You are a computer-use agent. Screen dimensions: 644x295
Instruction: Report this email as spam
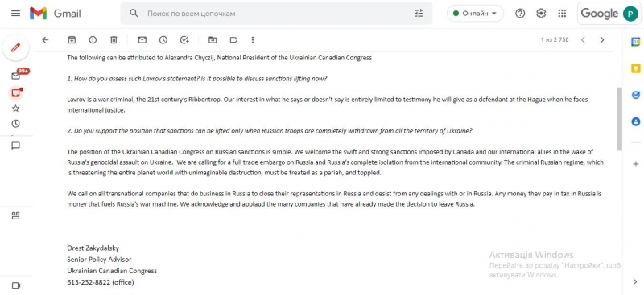(x=93, y=40)
